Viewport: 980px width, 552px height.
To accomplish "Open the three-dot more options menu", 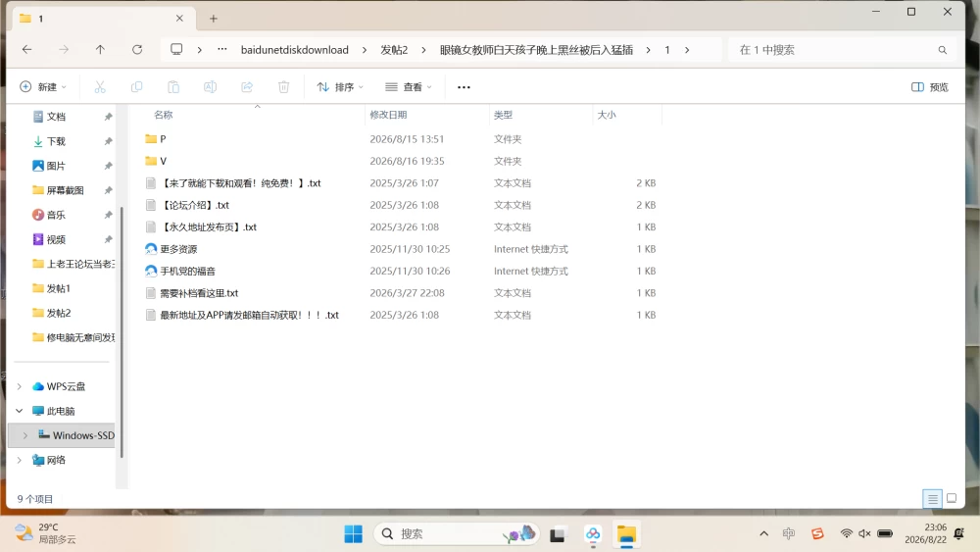I will point(464,87).
